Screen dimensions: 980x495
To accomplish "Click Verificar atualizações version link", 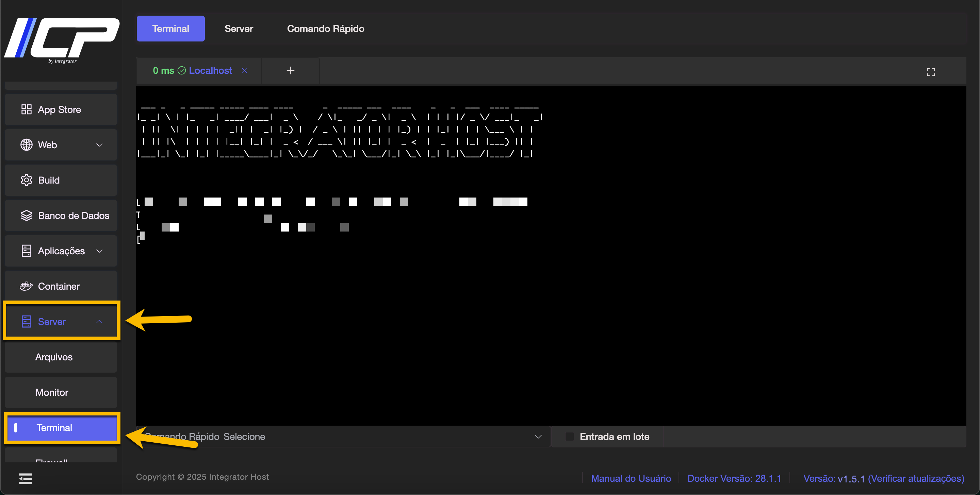I will 916,478.
